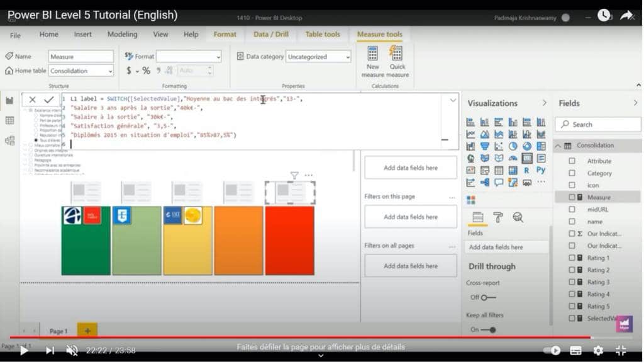Select the map visual

pyautogui.click(x=470, y=158)
